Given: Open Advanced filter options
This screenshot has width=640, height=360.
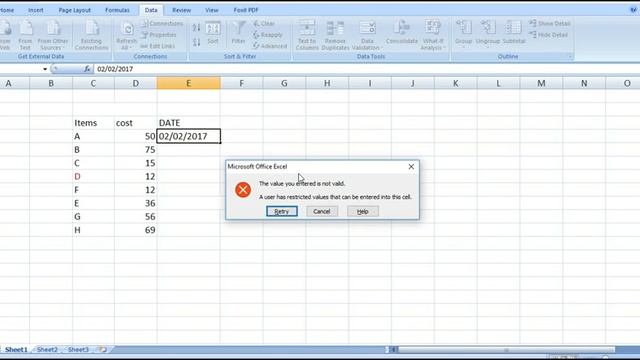Looking at the screenshot, I should 270,46.
